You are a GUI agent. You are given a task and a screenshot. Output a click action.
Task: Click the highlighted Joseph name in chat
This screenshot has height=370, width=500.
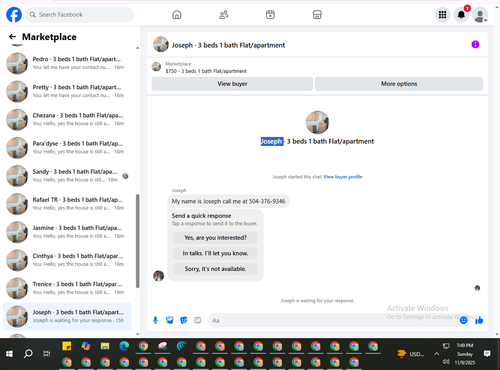pyautogui.click(x=272, y=141)
